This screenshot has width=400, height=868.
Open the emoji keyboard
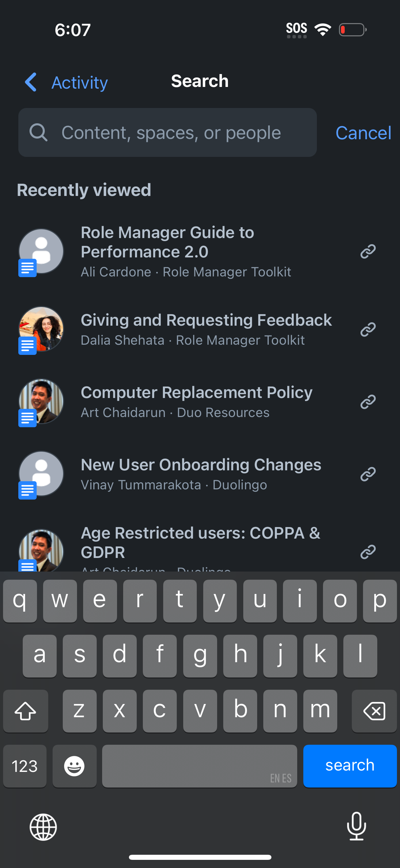tap(74, 766)
